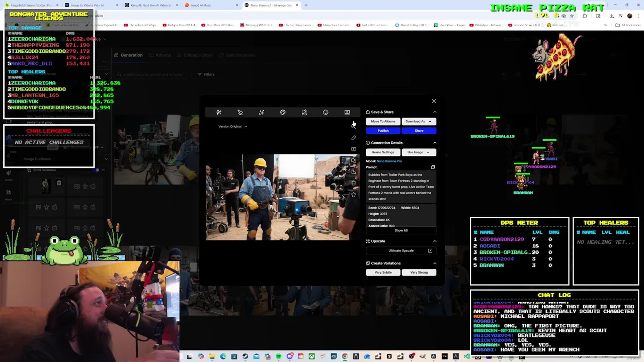Click Reuse Settings button
Screen dimensions: 644x362
click(x=383, y=152)
